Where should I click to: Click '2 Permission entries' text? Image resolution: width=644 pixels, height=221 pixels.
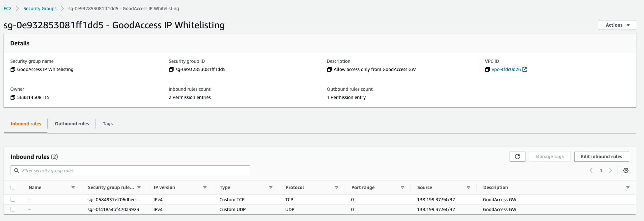click(x=190, y=97)
